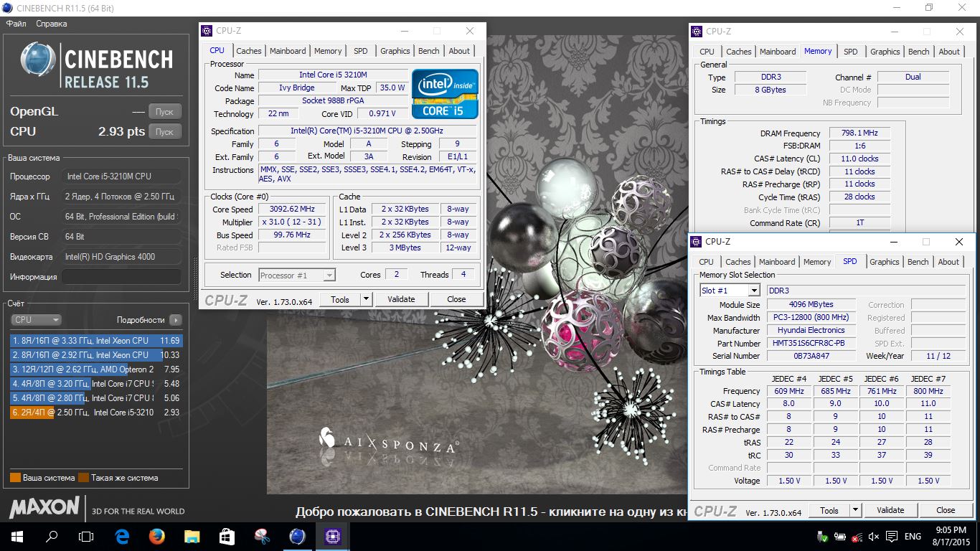Open the safely remove hardware tray icon
980x551 pixels.
coord(823,537)
